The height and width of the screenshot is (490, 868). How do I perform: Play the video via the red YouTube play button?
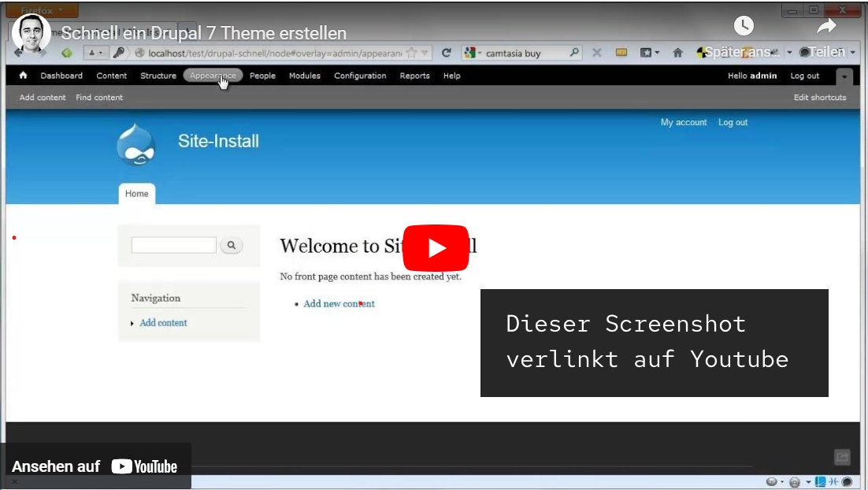tap(434, 246)
